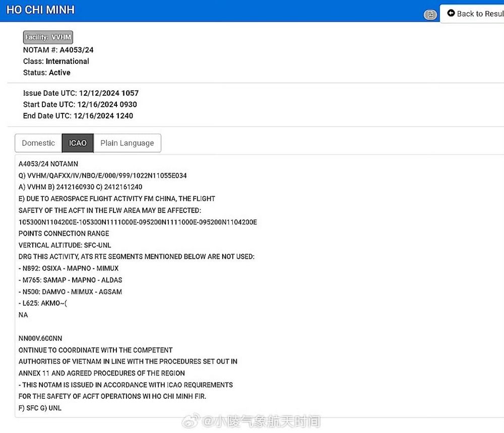Click POINTS CONNECTION RANGE text

tap(64, 234)
